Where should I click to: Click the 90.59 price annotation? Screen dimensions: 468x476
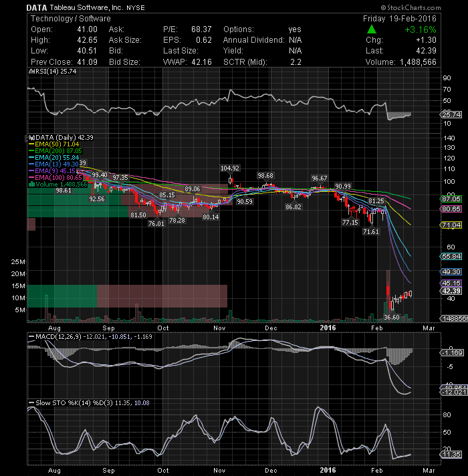coord(245,202)
